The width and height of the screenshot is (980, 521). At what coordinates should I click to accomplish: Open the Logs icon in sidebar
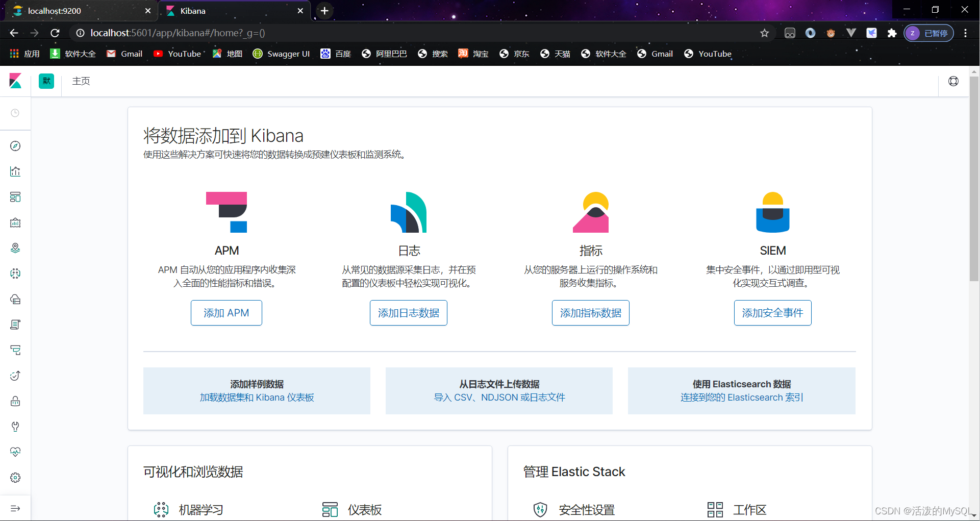point(15,325)
